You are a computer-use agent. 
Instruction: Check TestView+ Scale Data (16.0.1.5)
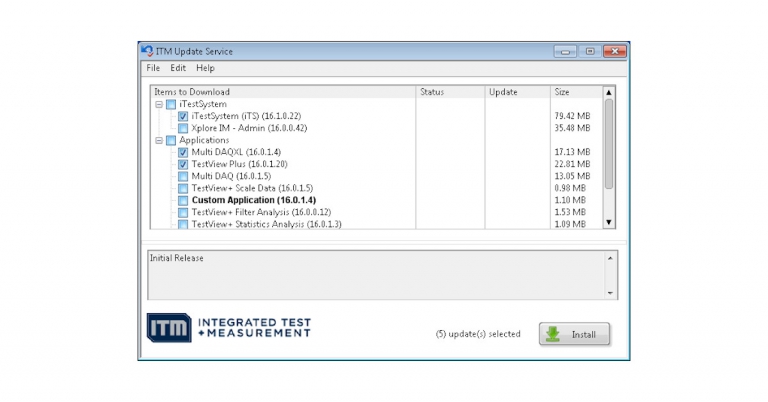pyautogui.click(x=183, y=189)
